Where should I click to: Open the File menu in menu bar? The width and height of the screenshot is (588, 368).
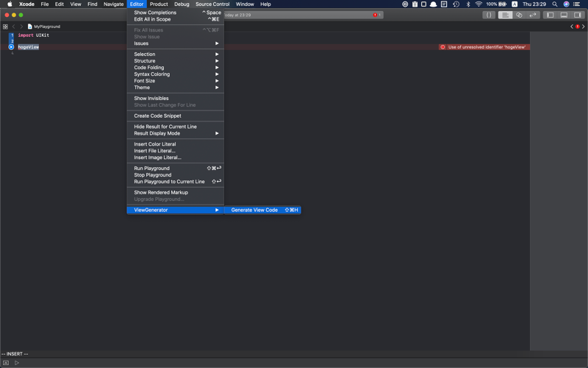click(45, 4)
